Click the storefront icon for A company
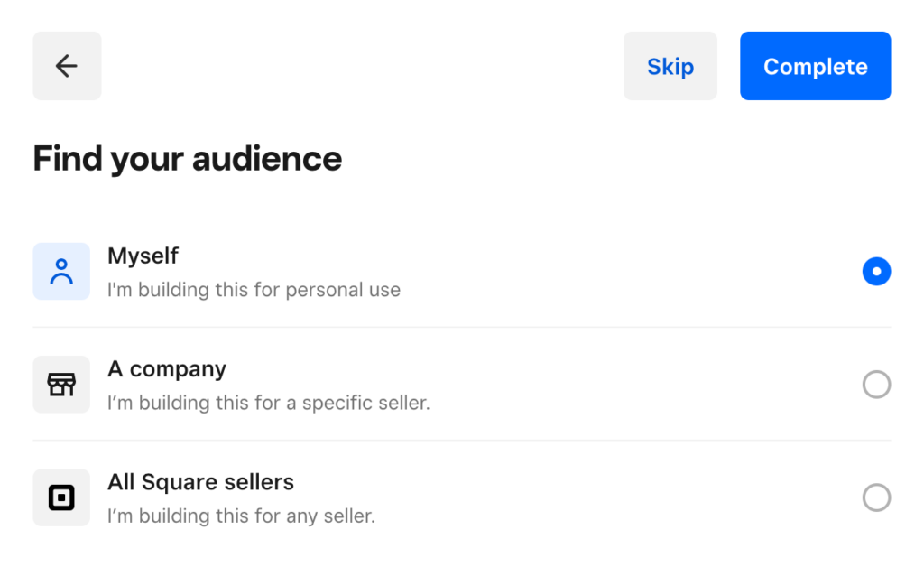Image resolution: width=924 pixels, height=567 pixels. tap(61, 385)
